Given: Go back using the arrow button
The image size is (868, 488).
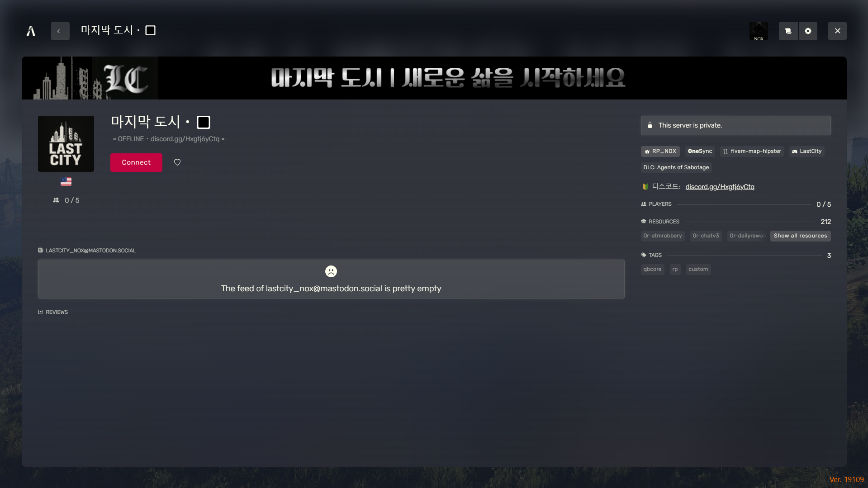Looking at the screenshot, I should click(x=60, y=31).
